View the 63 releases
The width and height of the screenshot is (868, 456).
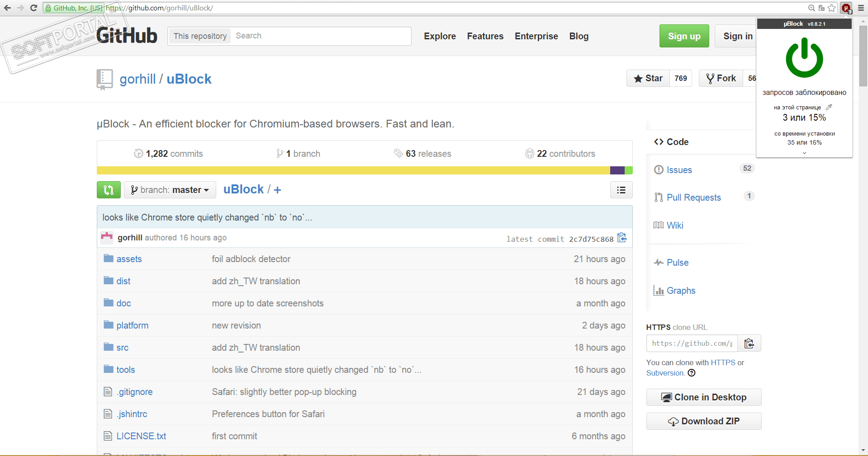point(422,154)
